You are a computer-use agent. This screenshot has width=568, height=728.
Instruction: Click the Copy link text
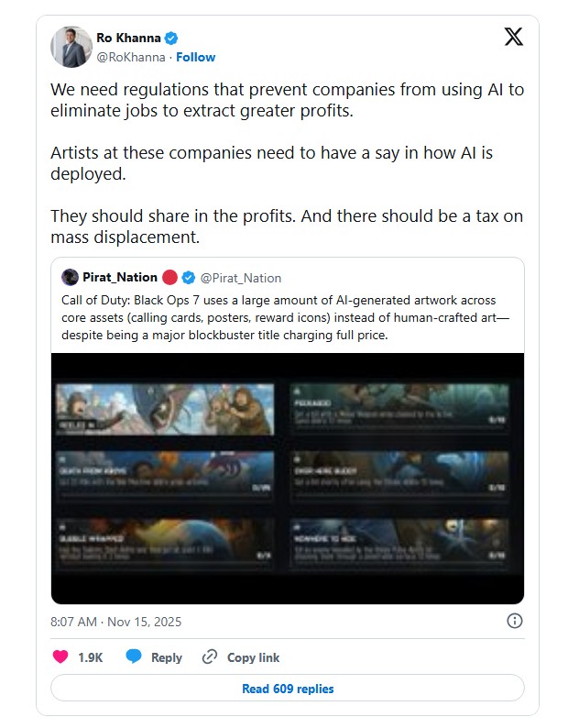[253, 657]
